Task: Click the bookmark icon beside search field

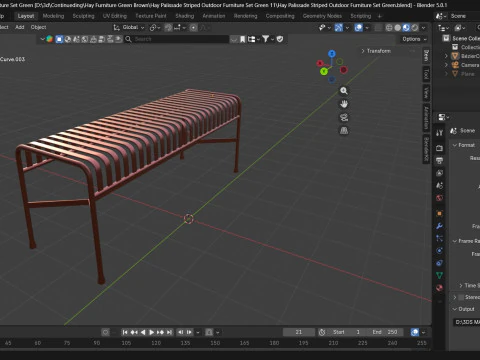Action: pyautogui.click(x=243, y=39)
